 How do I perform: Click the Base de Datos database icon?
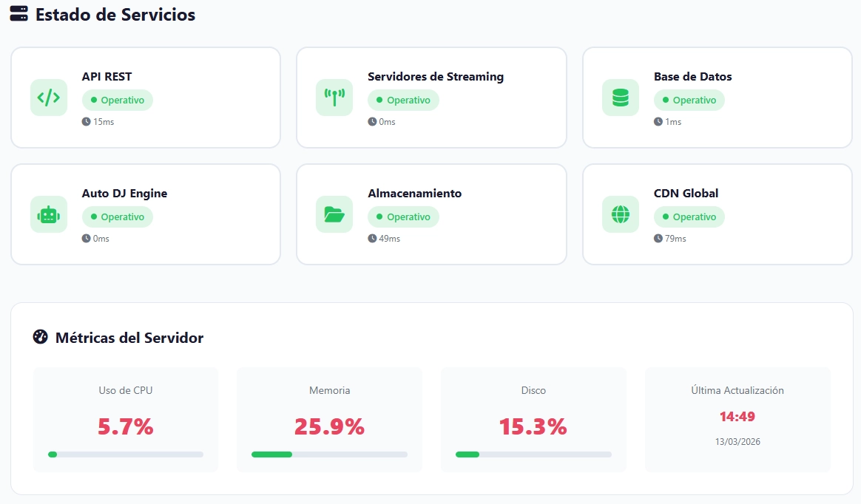pos(620,98)
